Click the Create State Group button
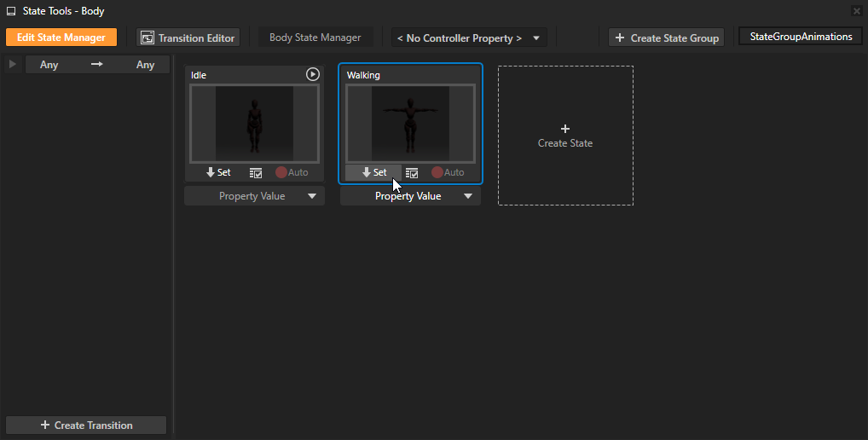The width and height of the screenshot is (868, 440). coord(667,38)
